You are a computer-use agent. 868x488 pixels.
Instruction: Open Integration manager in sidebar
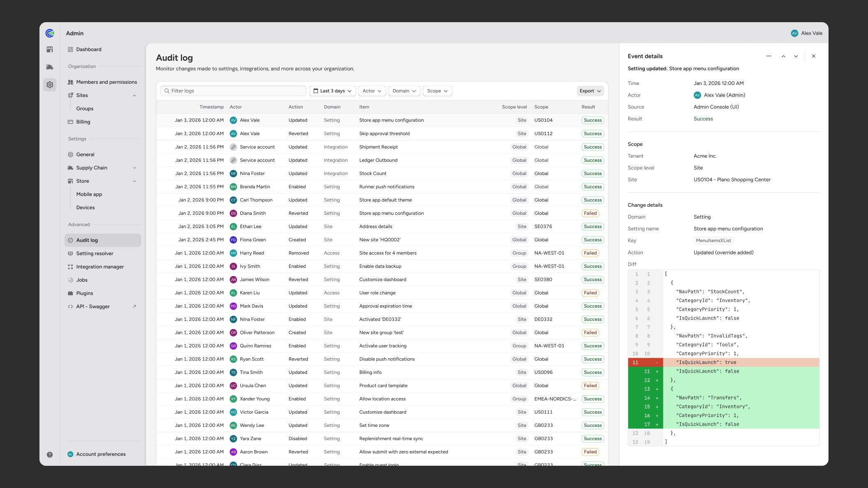100,267
